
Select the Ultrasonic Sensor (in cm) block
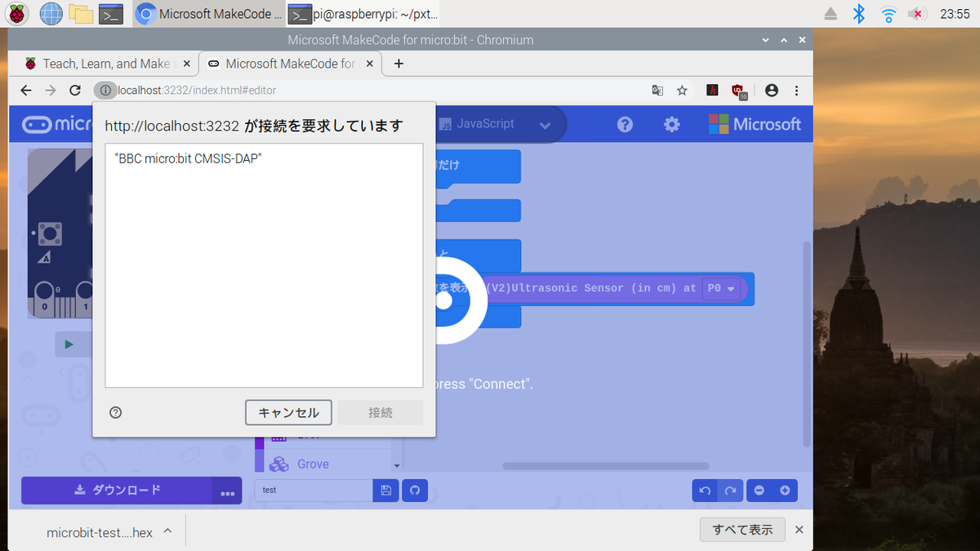click(x=590, y=288)
